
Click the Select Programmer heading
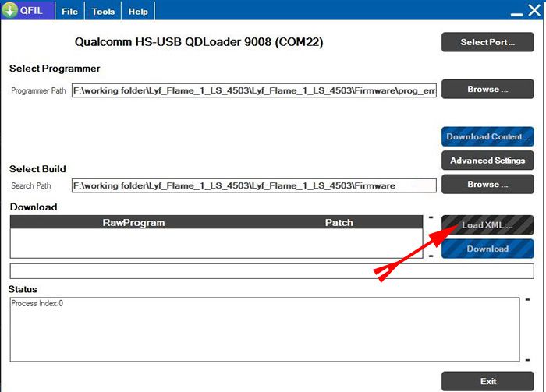pos(55,69)
